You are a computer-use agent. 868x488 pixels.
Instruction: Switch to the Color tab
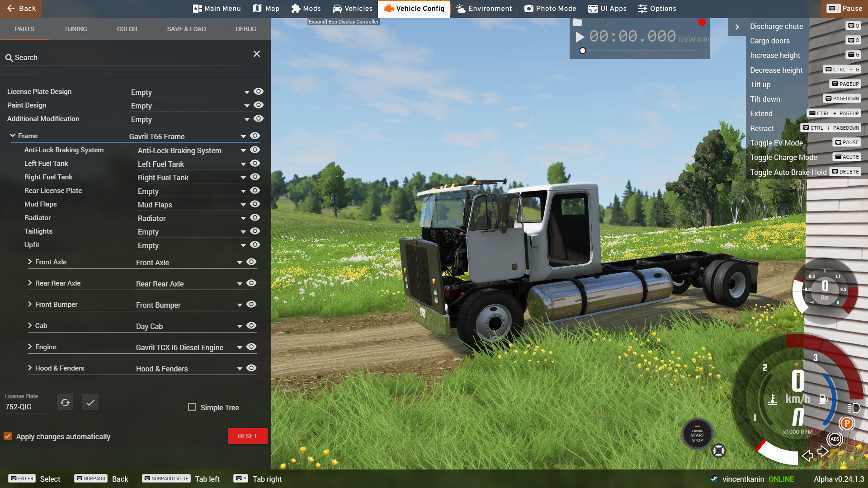coord(127,29)
